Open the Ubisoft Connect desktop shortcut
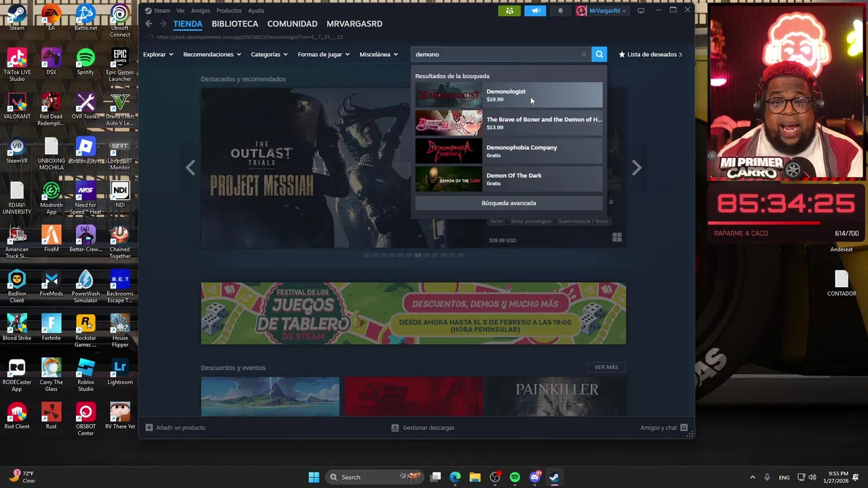Image resolution: width=868 pixels, height=488 pixels. [x=120, y=21]
